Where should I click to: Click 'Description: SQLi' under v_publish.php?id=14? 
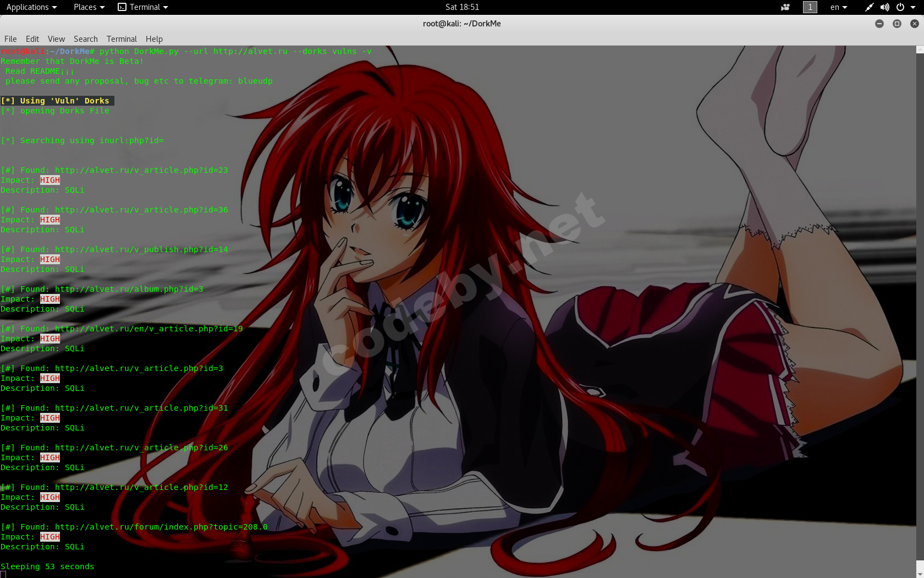[42, 269]
